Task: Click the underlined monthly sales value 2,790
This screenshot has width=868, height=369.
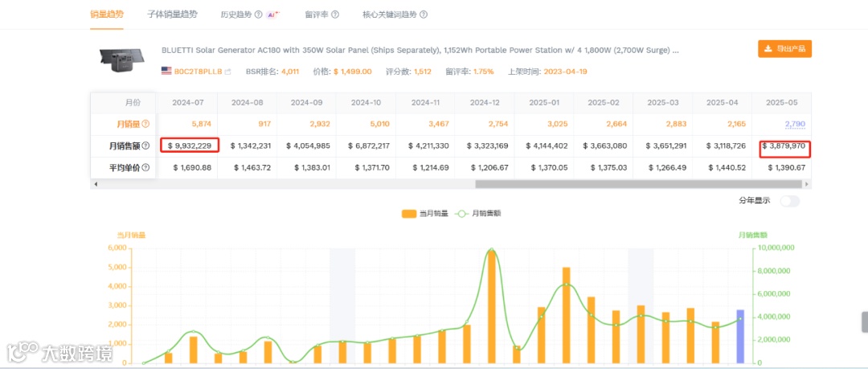Action: [x=795, y=124]
